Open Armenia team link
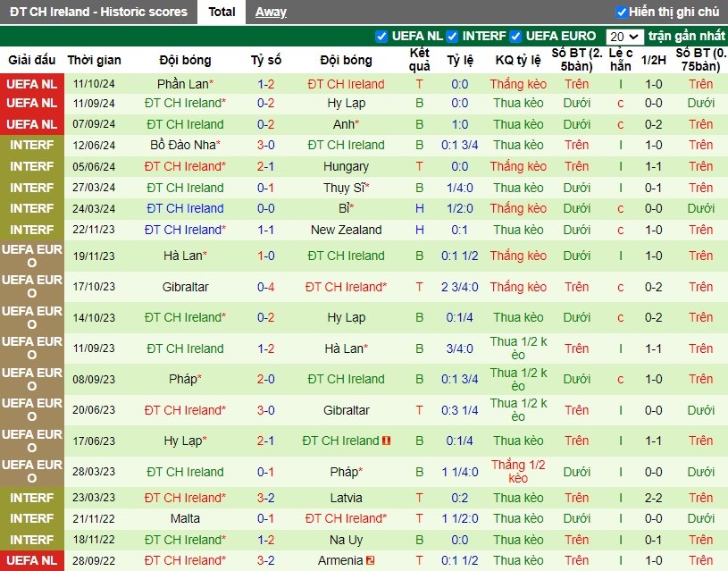 (340, 560)
